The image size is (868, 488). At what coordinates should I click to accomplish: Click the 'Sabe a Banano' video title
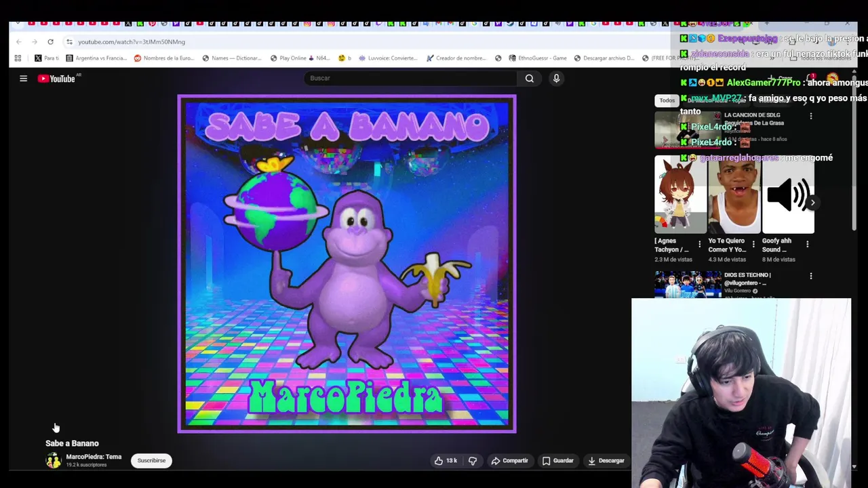[x=72, y=443]
